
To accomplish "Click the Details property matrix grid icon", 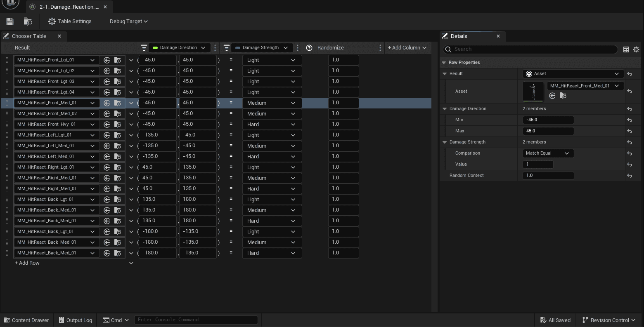I will [x=626, y=49].
